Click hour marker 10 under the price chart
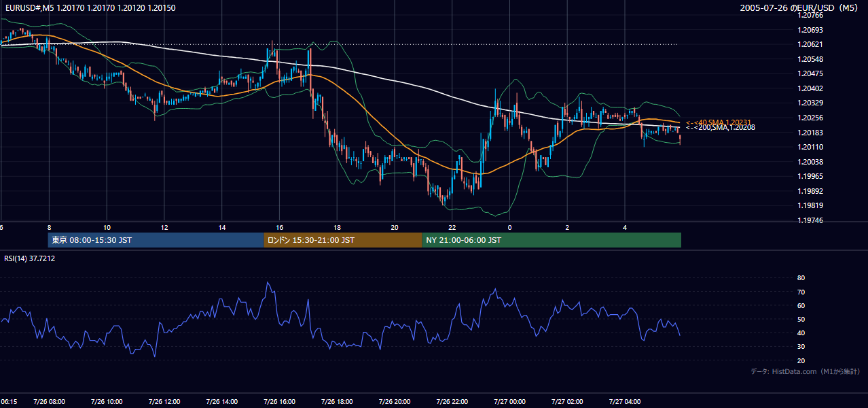868x408 pixels. click(107, 227)
